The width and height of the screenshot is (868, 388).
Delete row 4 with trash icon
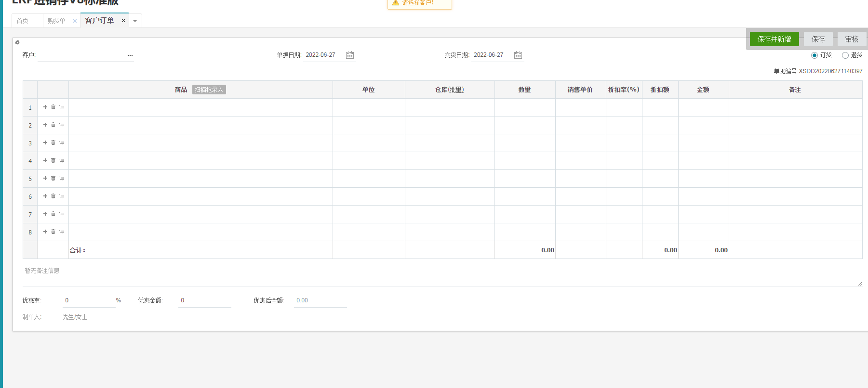tap(53, 160)
